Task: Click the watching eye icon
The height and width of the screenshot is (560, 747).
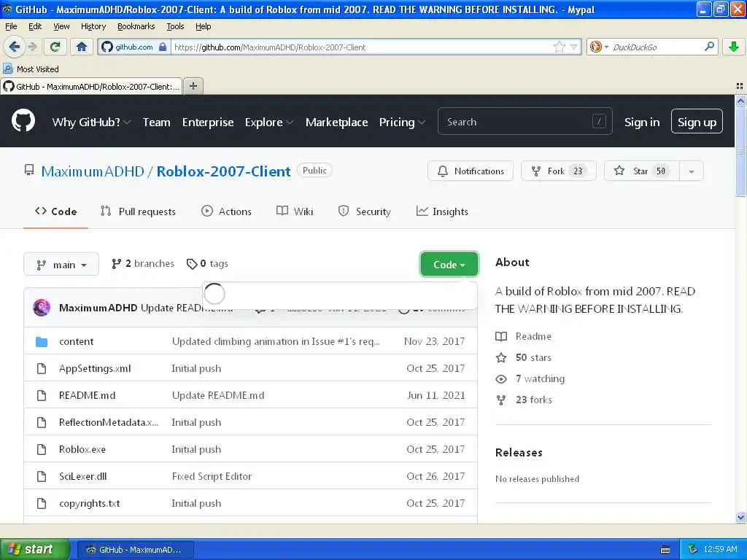Action: (501, 379)
